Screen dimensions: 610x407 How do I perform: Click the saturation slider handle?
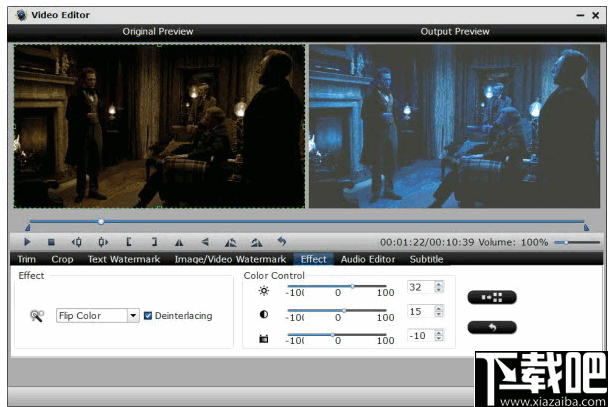[333, 335]
